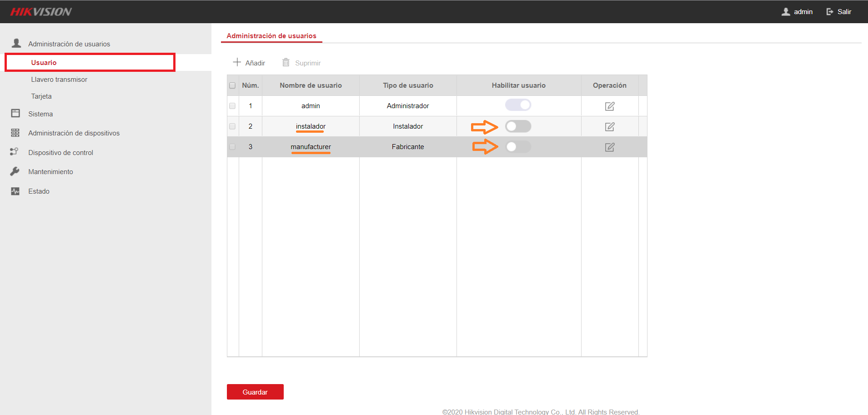Check the select-all checkbox in table header
The height and width of the screenshot is (415, 868).
tap(232, 85)
